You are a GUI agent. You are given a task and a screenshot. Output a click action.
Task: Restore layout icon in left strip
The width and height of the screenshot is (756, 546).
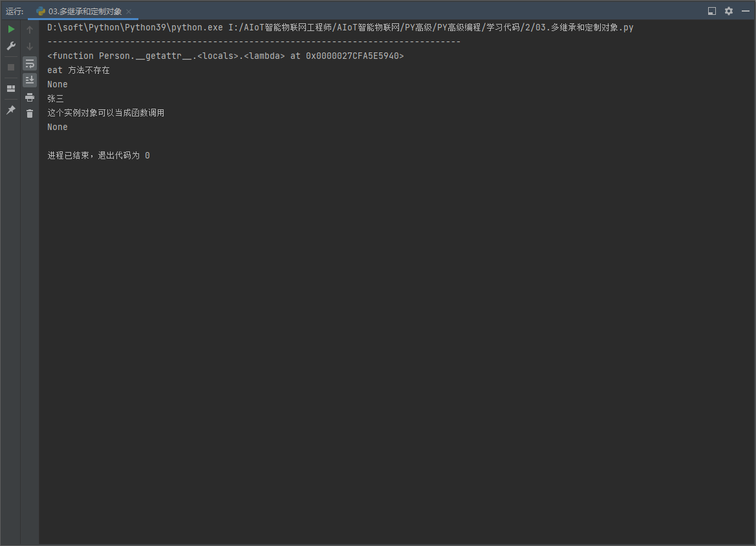[x=11, y=89]
